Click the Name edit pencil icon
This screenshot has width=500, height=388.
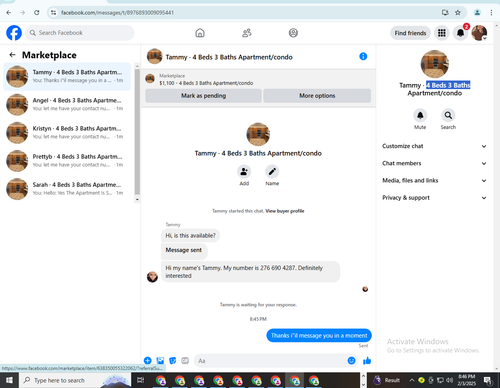coord(272,172)
